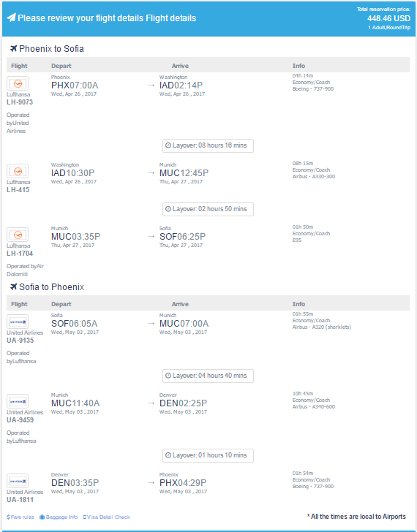Click United Airlines logo for UA-9459
This screenshot has height=532, width=417.
coord(18,401)
